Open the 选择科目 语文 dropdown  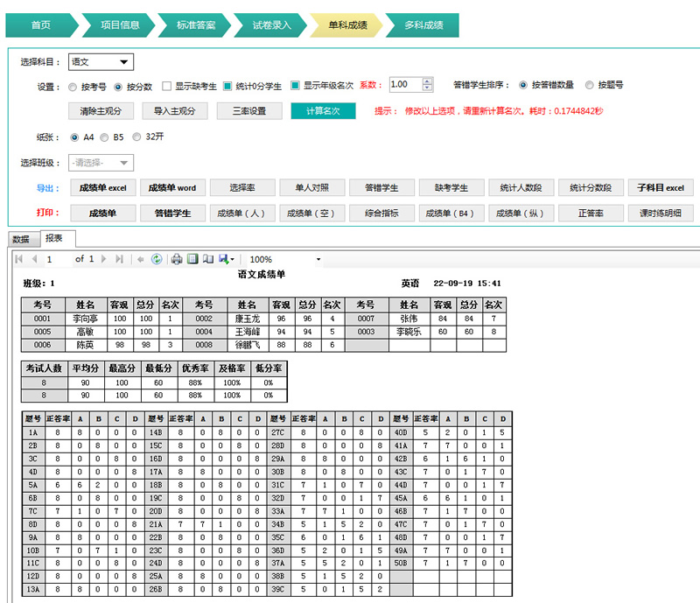(101, 62)
